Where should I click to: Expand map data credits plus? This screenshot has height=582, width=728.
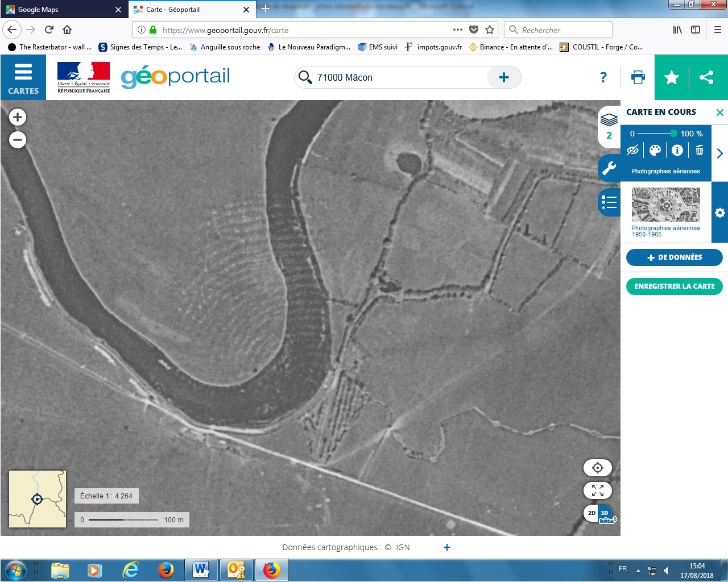click(x=447, y=547)
